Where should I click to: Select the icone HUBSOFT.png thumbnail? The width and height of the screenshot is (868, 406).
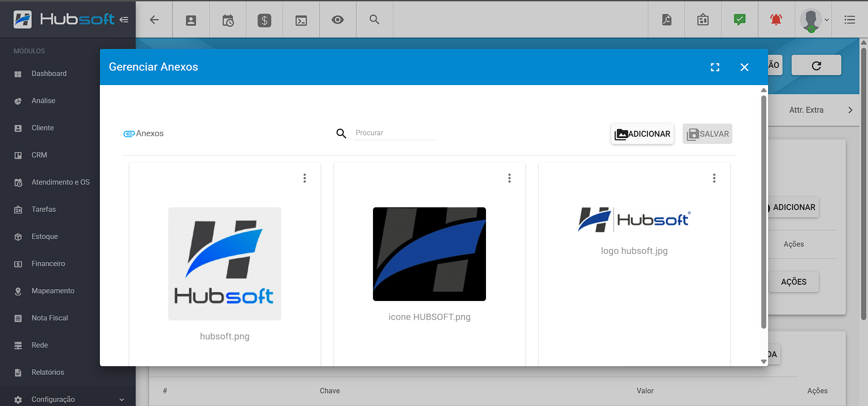tap(429, 254)
